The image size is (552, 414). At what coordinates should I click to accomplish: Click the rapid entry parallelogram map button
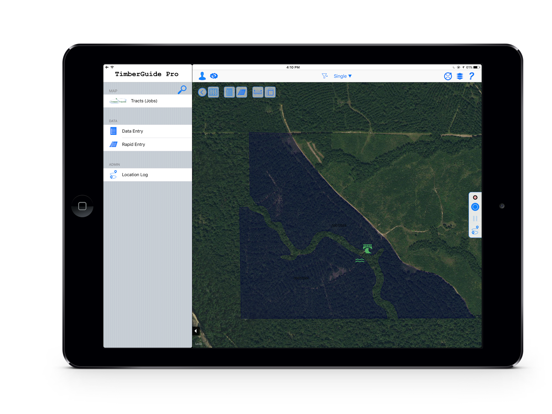242,92
